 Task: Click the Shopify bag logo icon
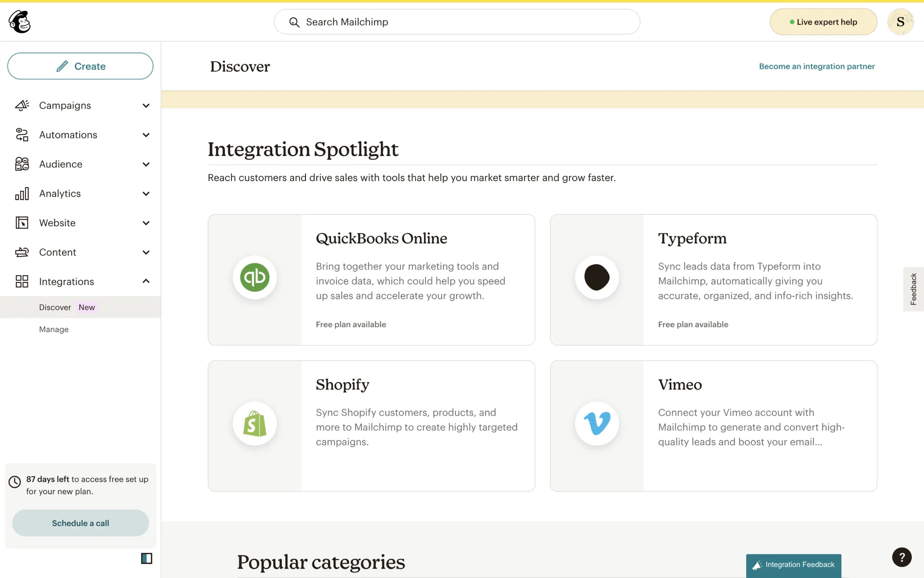point(255,423)
